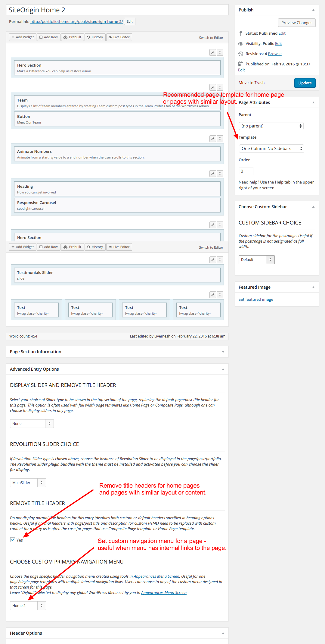Launch Live Editor in lower sticky toolbar
The image size is (325, 644).
[x=119, y=247]
